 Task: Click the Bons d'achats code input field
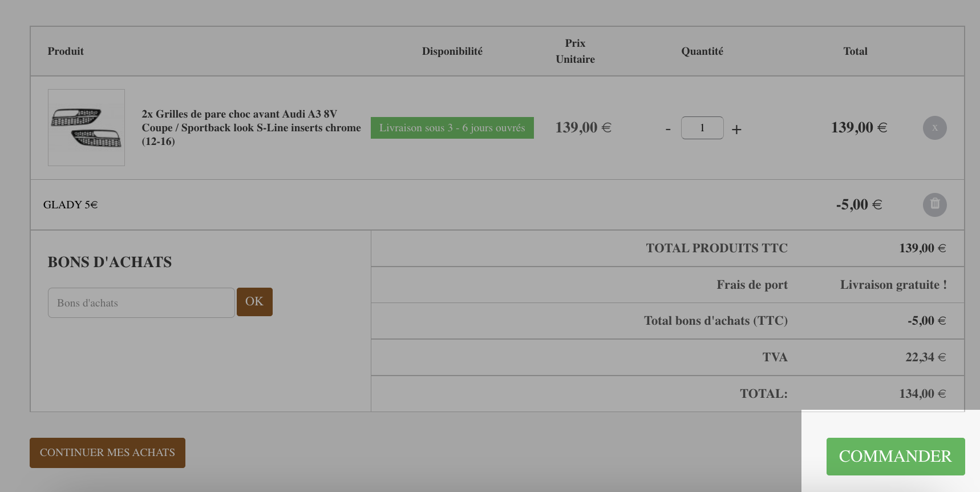141,303
